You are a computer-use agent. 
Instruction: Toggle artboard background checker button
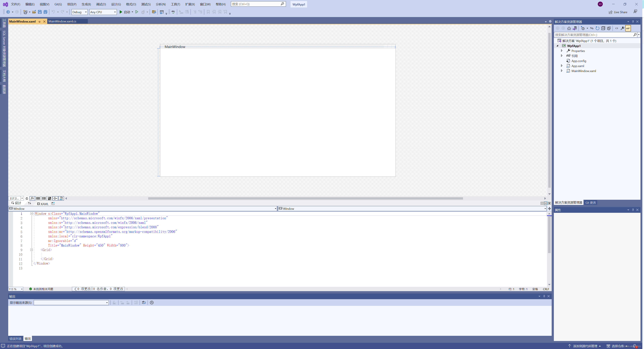[x=50, y=198]
